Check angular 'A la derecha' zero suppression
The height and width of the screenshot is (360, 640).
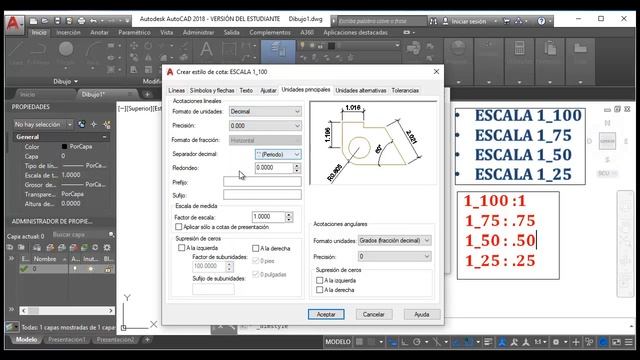coord(320,290)
